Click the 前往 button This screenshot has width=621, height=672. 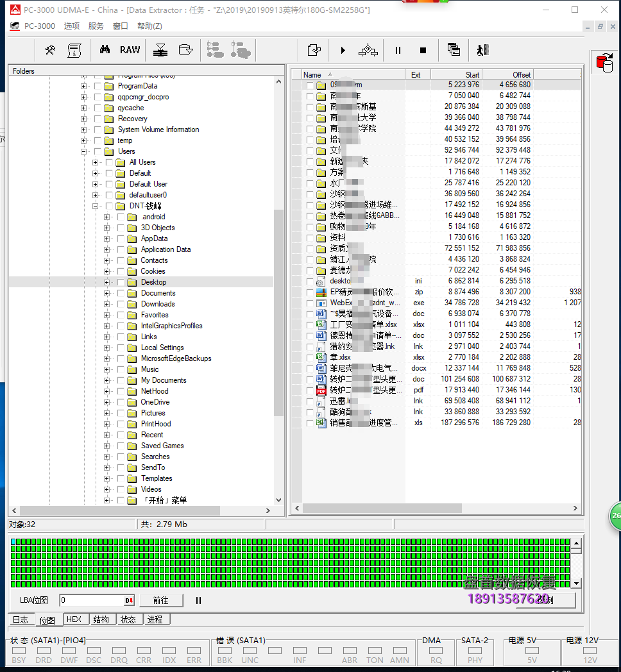click(x=160, y=601)
